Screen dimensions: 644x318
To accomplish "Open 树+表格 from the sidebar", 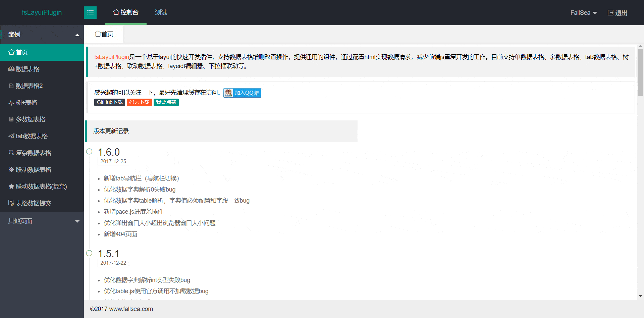I will [42, 103].
